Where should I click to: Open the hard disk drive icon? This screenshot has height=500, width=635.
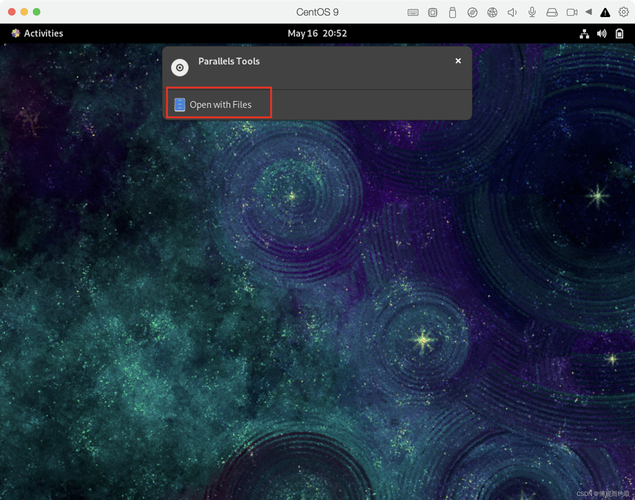coord(551,12)
